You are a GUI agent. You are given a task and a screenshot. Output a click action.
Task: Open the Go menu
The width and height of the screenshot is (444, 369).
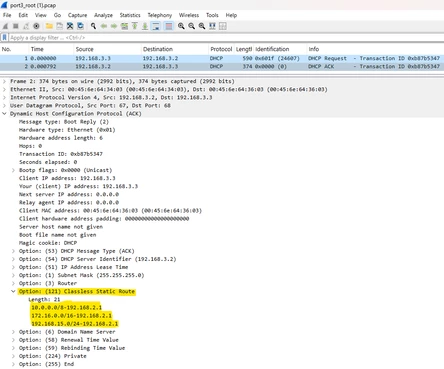(x=57, y=15)
